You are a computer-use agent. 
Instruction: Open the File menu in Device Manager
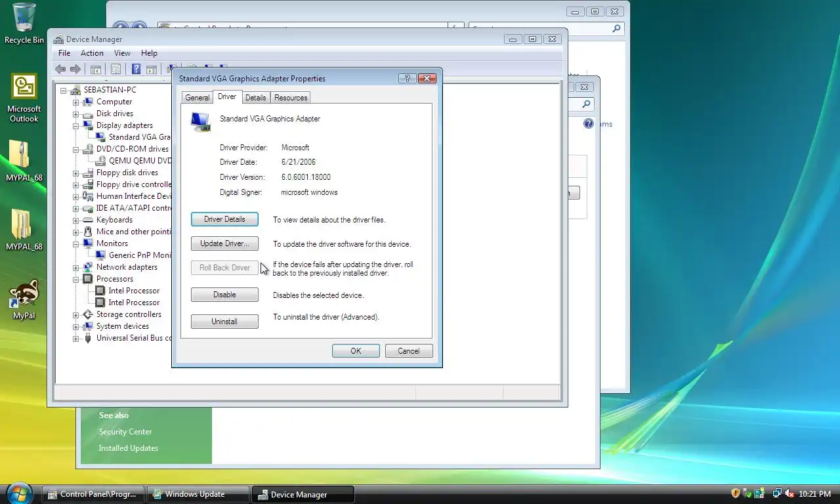point(64,53)
